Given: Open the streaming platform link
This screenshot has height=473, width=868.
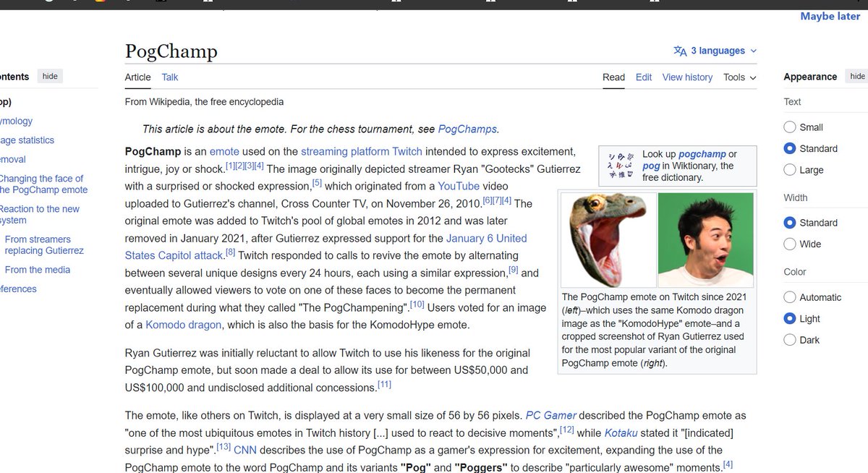Looking at the screenshot, I should tap(345, 151).
